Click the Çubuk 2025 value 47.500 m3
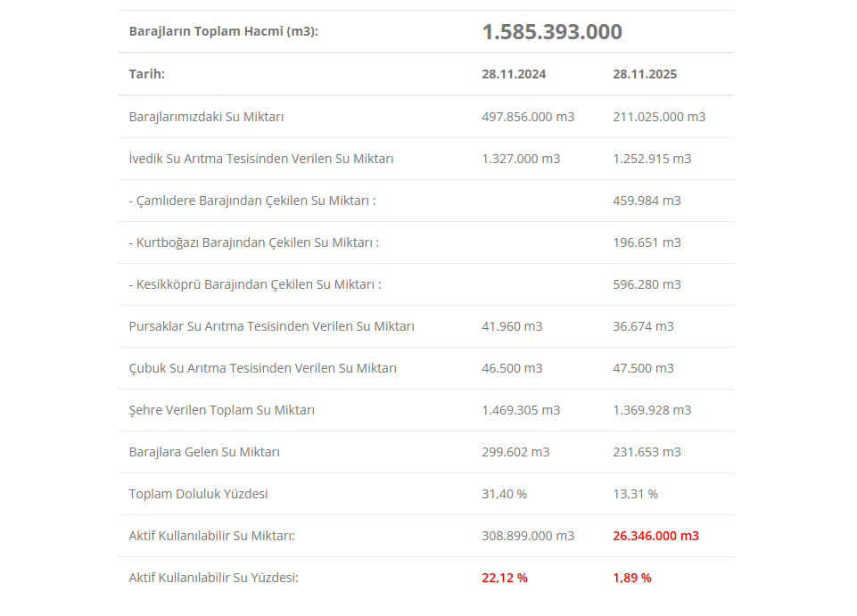Viewport: 857px width, 616px height. click(x=643, y=368)
